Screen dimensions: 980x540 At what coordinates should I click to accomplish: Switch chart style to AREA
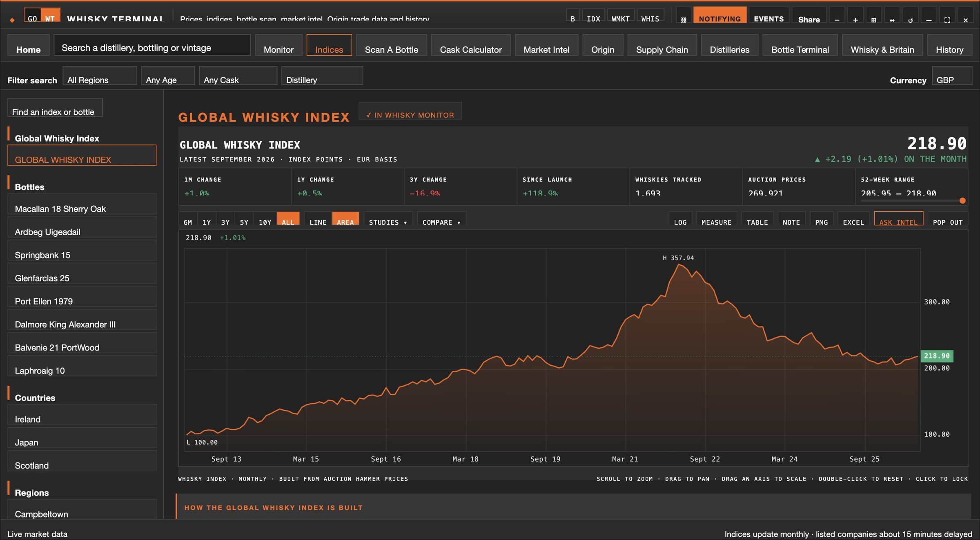coord(345,219)
